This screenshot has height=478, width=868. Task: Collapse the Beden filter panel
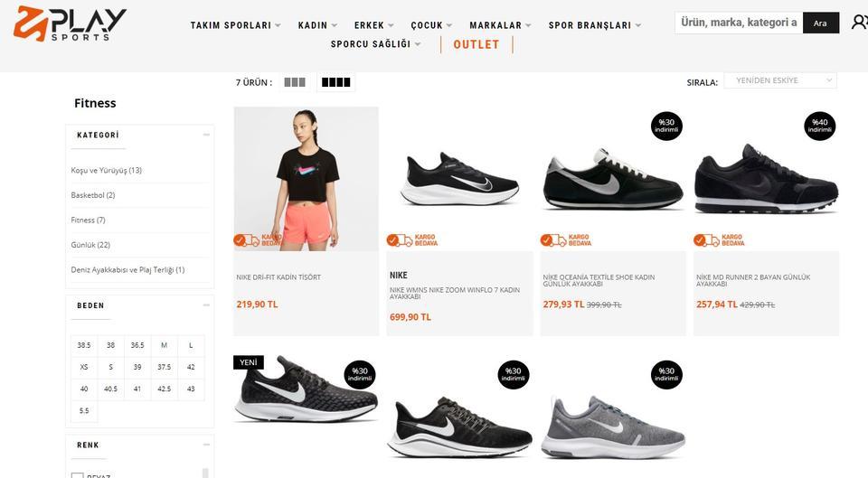(206, 305)
